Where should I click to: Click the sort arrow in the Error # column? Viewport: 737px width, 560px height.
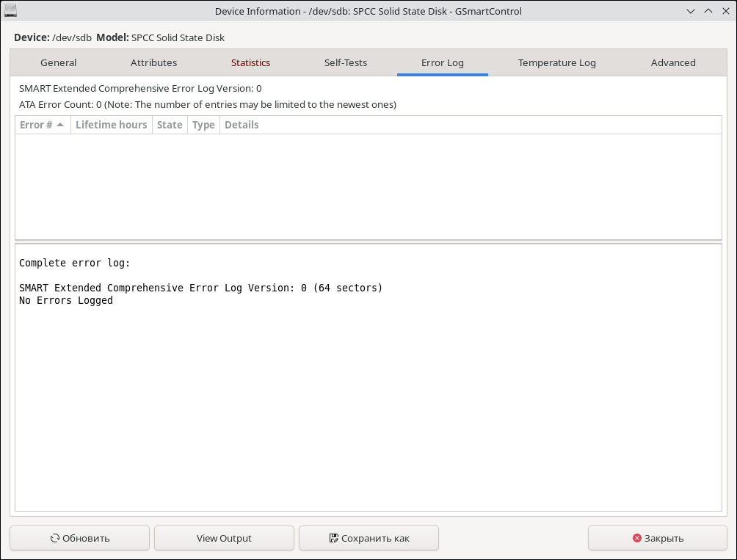click(x=60, y=126)
